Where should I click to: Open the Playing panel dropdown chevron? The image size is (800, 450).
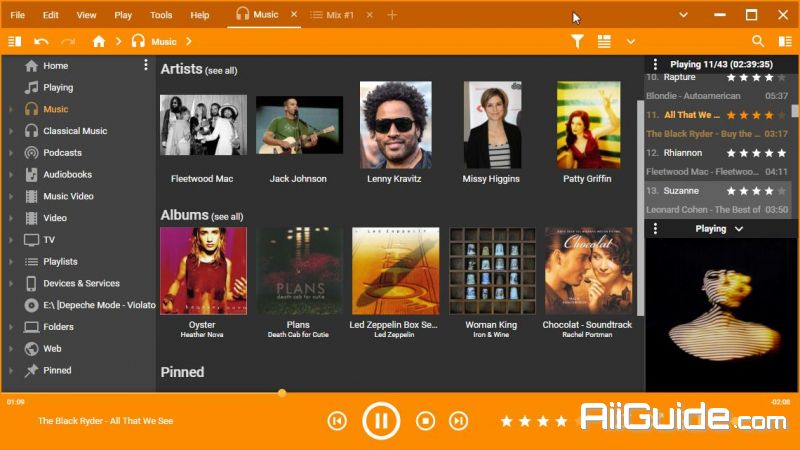tap(739, 229)
